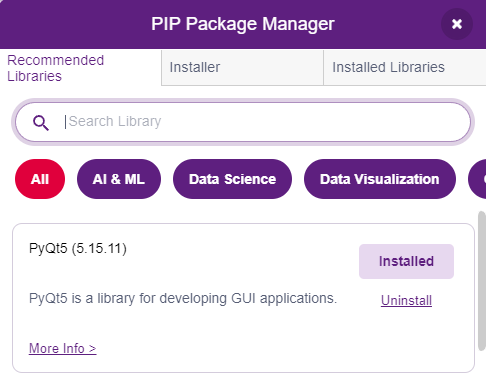Focus the Search Library field
The width and height of the screenshot is (486, 375).
tap(243, 122)
